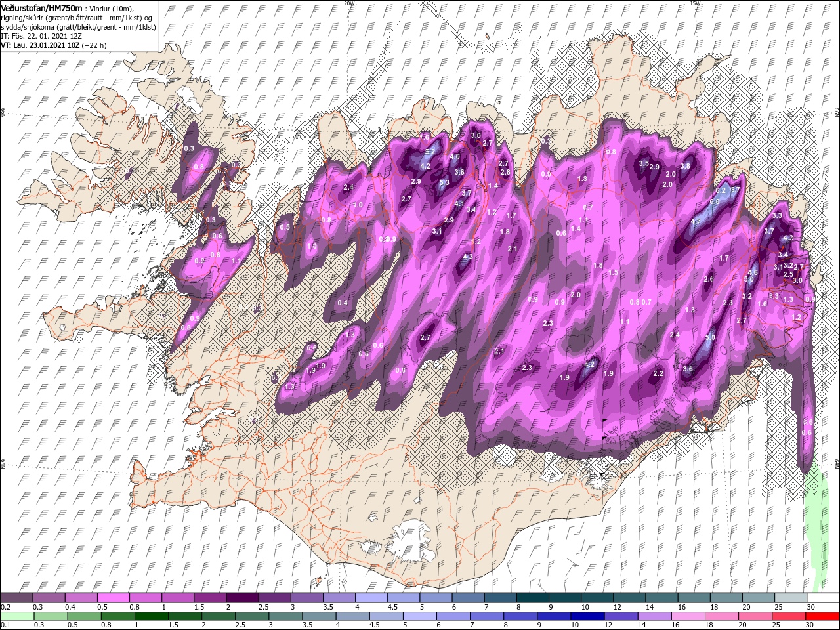Click the Veðurstofan/HM750m title text

click(41, 7)
